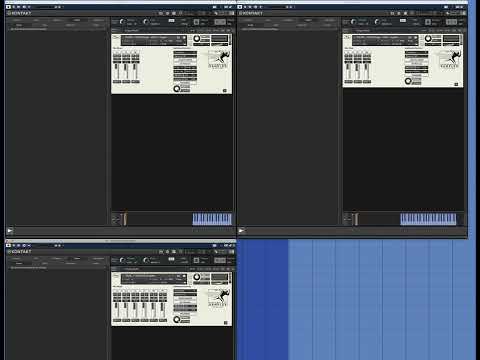Screen dimensions: 480x360
Task: Open the Automation tab in upper-left Kontakt browser
Action: 98,20
